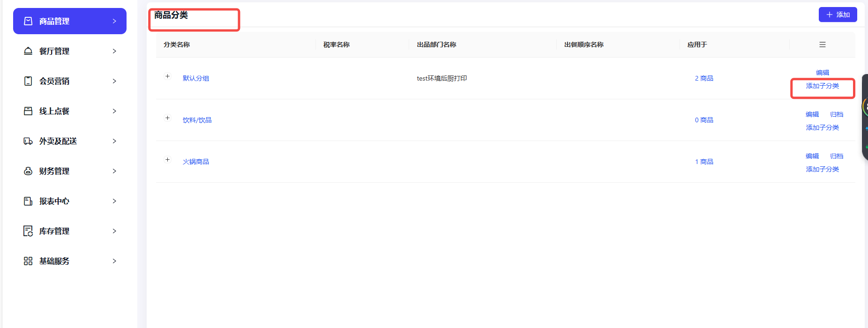The image size is (868, 328).
Task: Open the 库存管理 sidebar menu
Action: click(70, 231)
